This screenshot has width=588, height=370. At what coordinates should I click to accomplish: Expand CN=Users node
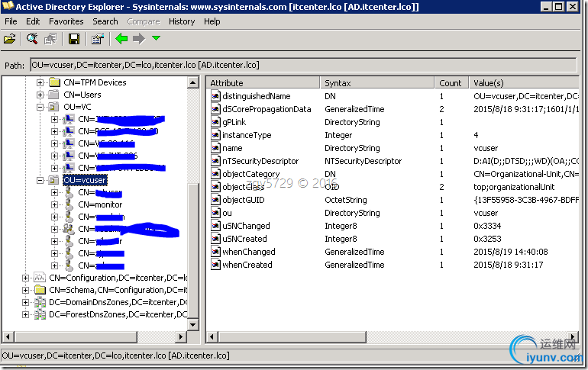point(40,95)
